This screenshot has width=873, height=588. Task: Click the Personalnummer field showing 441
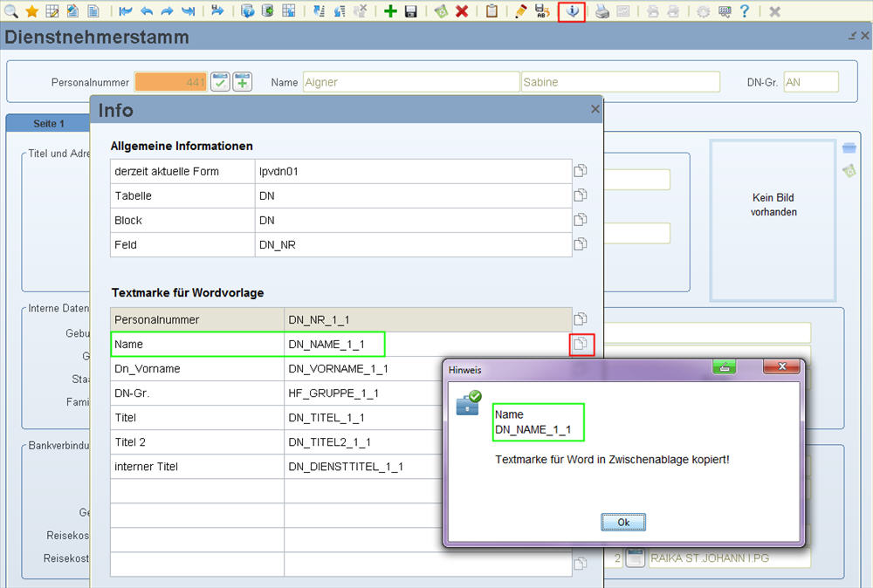click(x=170, y=82)
